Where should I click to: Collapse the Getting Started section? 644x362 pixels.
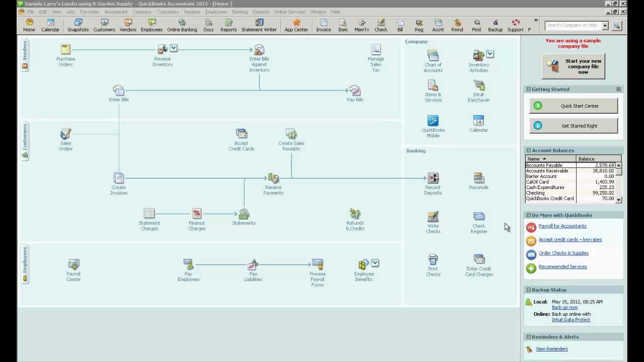528,89
